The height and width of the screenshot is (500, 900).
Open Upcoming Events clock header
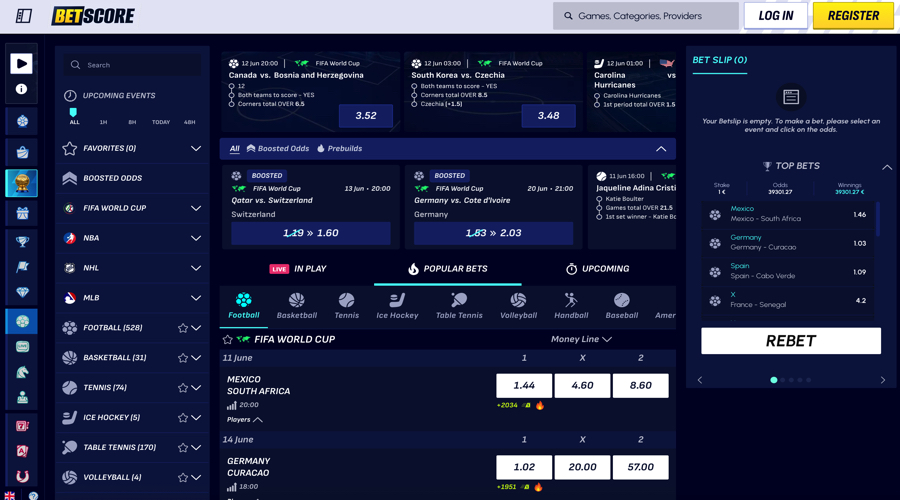[110, 95]
